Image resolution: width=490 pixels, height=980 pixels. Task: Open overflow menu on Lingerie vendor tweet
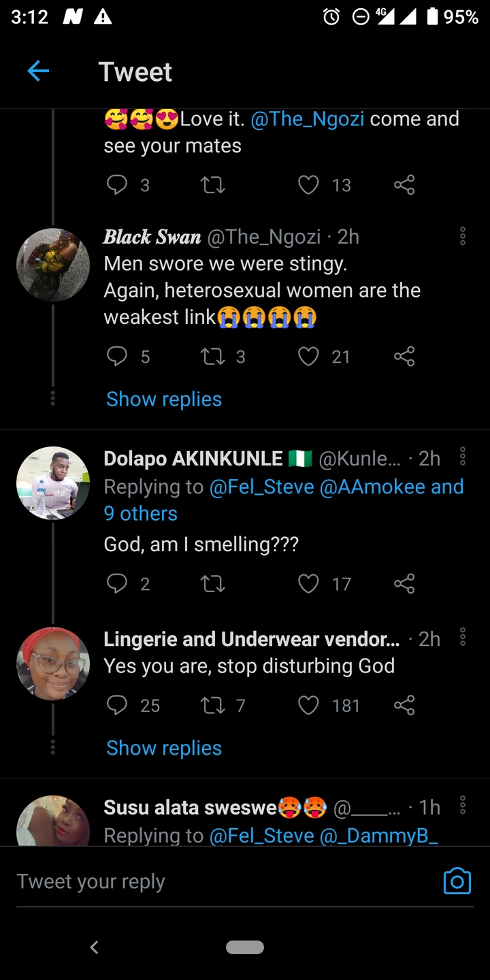point(463,637)
